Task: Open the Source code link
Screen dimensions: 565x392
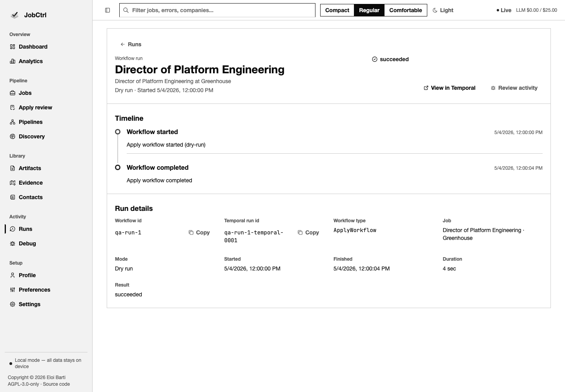Action: 56,384
